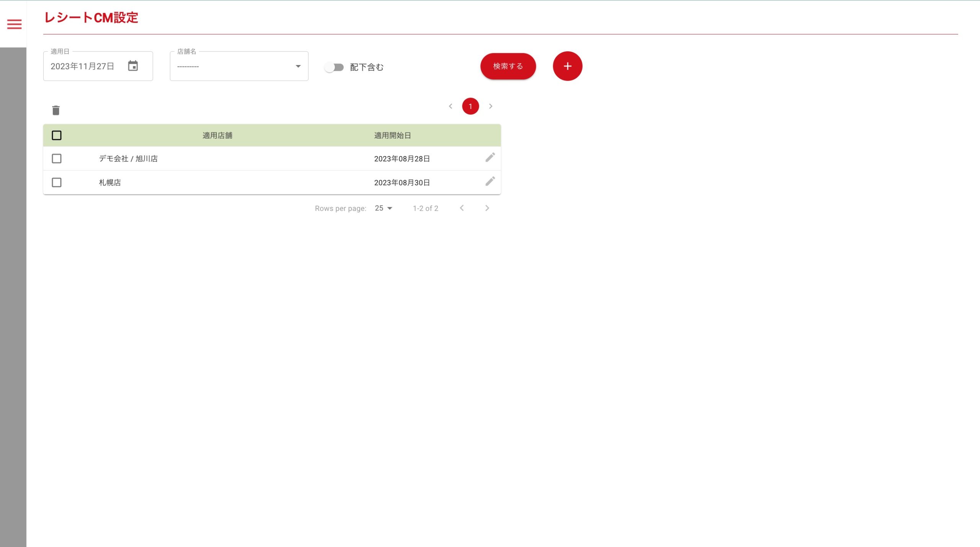The width and height of the screenshot is (980, 547).
Task: Select page 1 pagination button
Action: tap(470, 106)
